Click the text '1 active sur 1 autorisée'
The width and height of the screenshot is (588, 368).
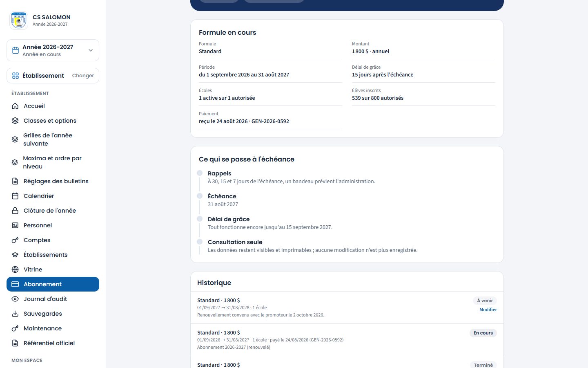(227, 98)
